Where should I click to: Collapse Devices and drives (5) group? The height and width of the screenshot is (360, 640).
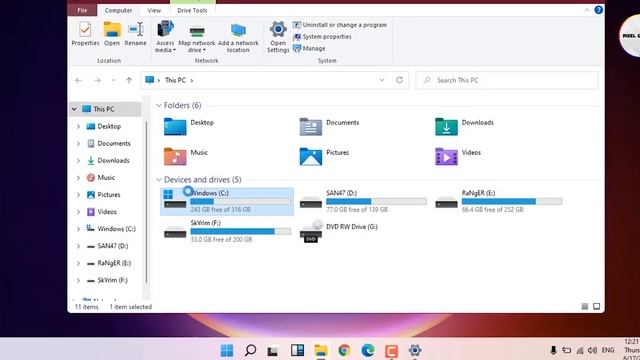click(159, 180)
